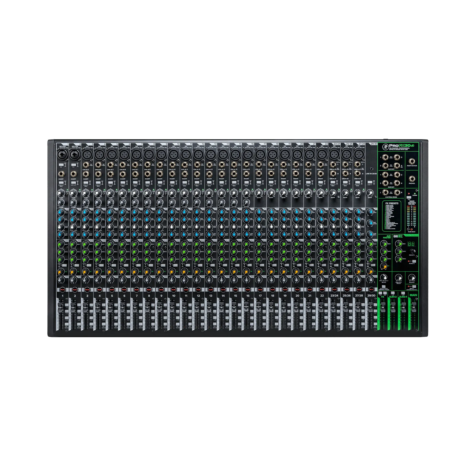Click the CONTROL ROOM level knob

[399, 278]
